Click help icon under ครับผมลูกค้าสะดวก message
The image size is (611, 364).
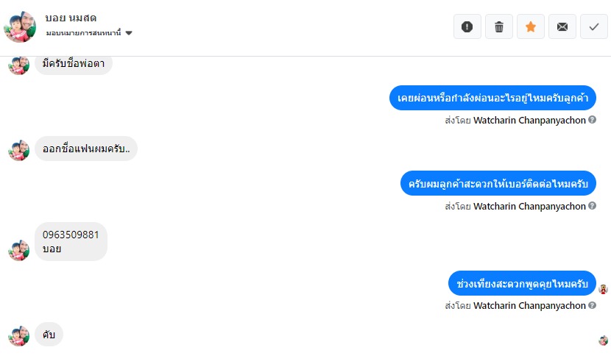pos(592,206)
